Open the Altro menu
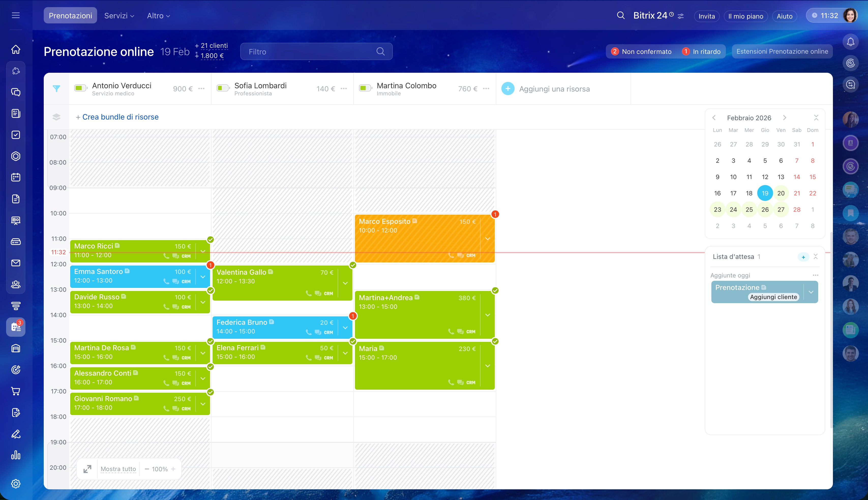The image size is (868, 500). [158, 16]
